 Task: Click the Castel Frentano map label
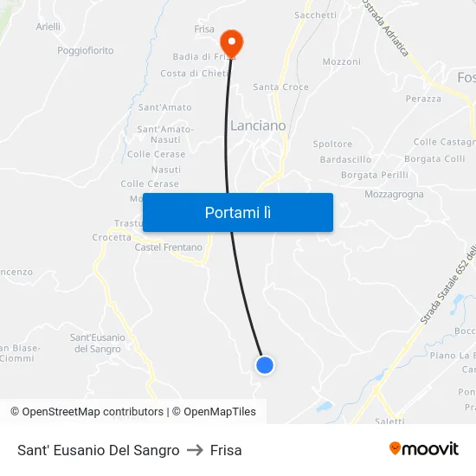tap(169, 248)
